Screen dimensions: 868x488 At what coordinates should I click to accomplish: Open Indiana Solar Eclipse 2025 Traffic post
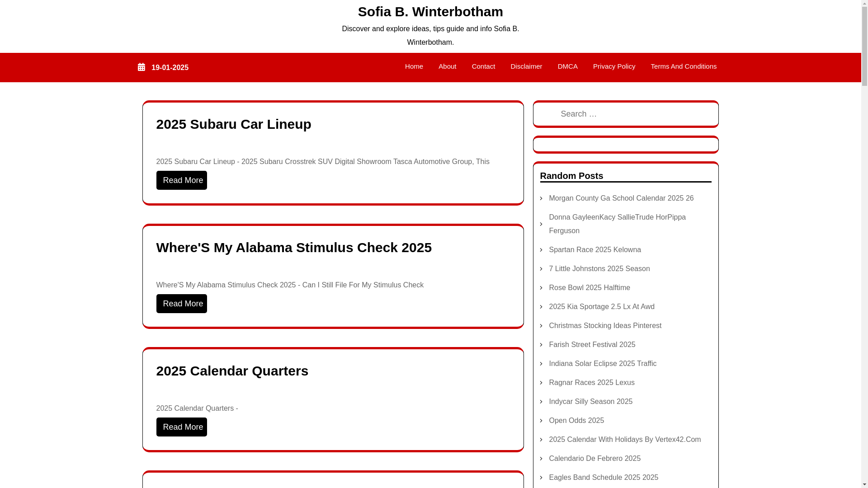click(x=603, y=364)
